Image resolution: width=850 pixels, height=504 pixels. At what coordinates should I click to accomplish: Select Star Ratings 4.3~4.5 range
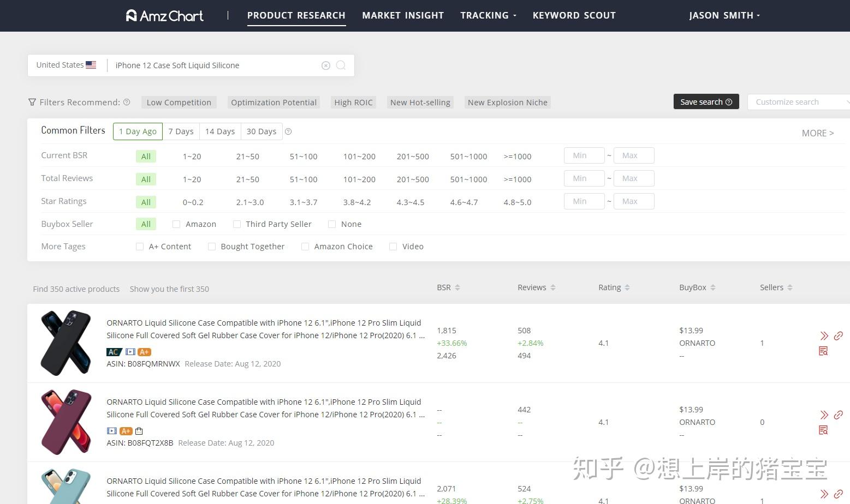click(x=411, y=202)
